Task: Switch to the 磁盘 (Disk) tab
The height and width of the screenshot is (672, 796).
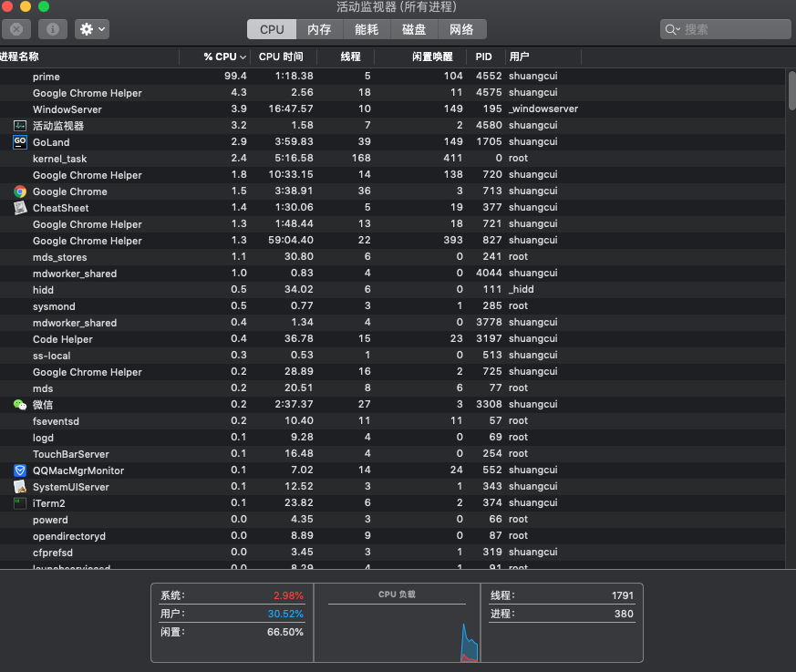Action: click(414, 29)
